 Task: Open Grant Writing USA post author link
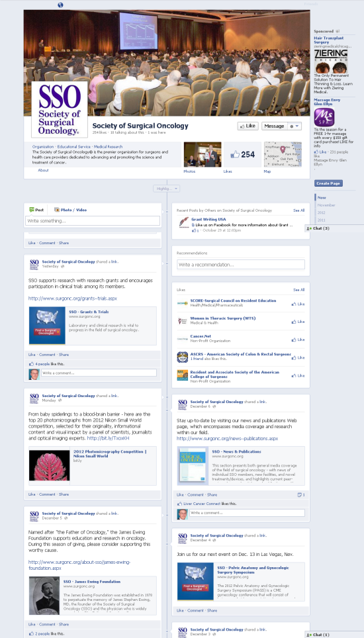pos(208,219)
